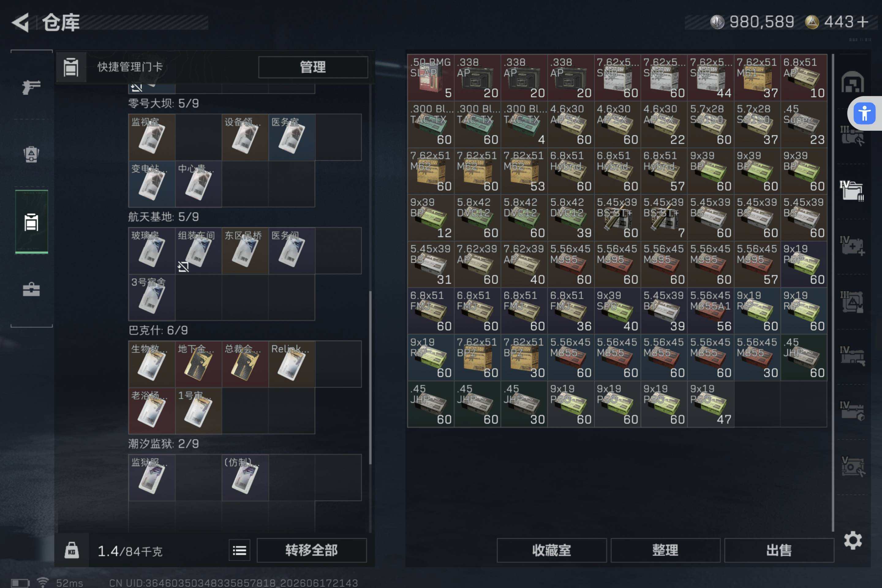Select the 9x39 BP stack of 12
The image size is (882, 588).
tap(431, 217)
